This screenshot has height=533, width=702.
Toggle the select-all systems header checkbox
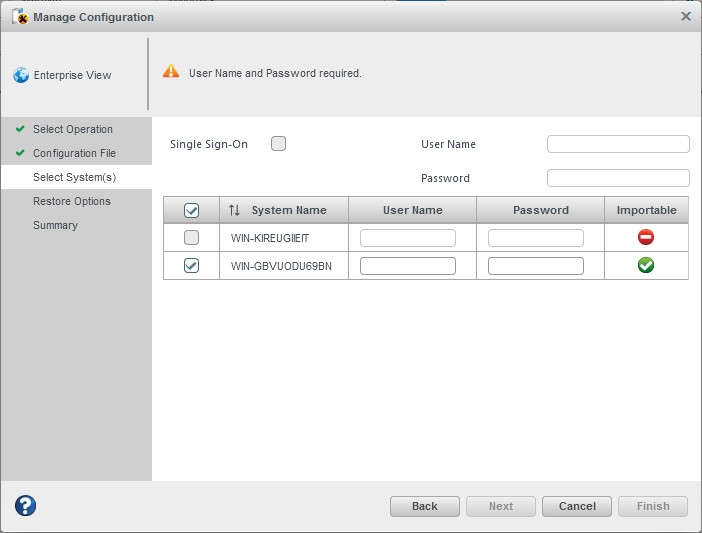click(x=192, y=210)
